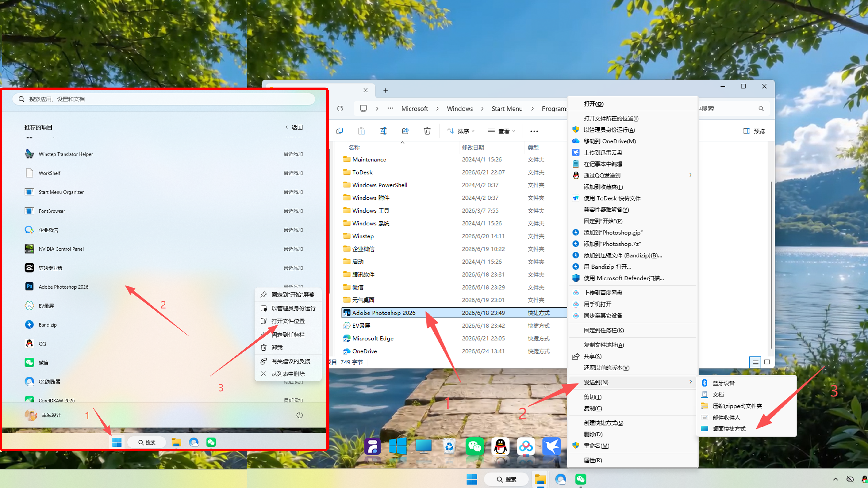Image resolution: width=868 pixels, height=488 pixels.
Task: Select 以管理员身份运行(A) in Explorer's context menu
Action: pos(633,130)
